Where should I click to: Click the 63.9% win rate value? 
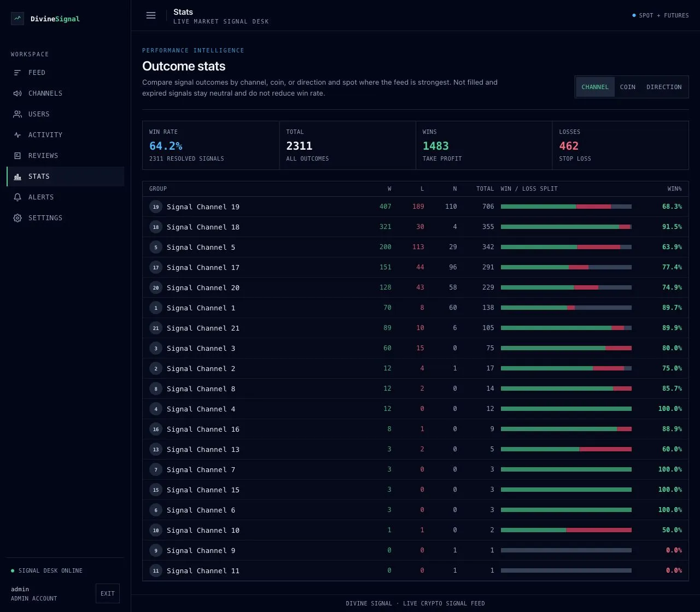click(672, 247)
